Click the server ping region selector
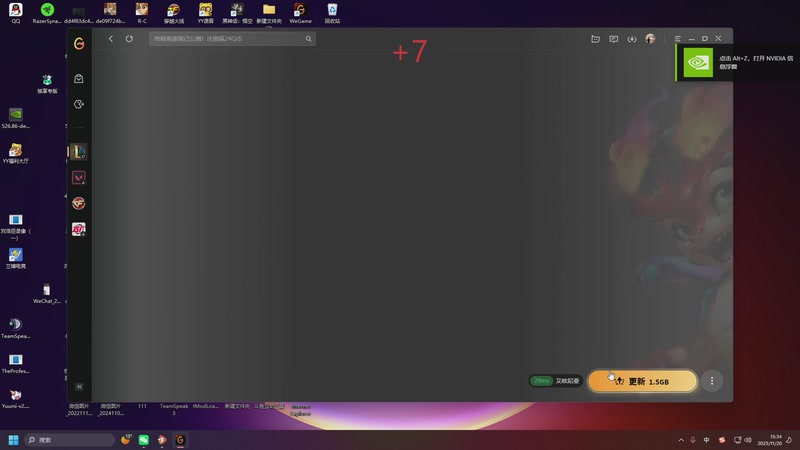Screen dimensions: 800x450 pyautogui.click(x=556, y=381)
